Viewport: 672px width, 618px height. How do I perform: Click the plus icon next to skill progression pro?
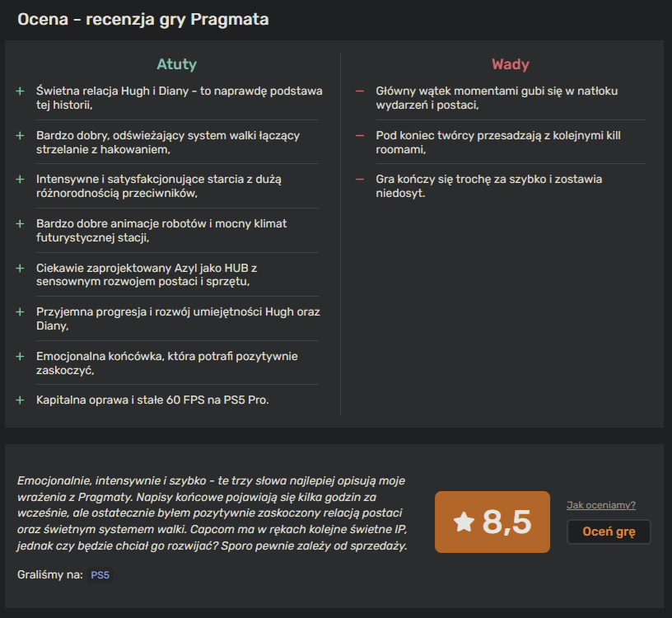coord(20,312)
